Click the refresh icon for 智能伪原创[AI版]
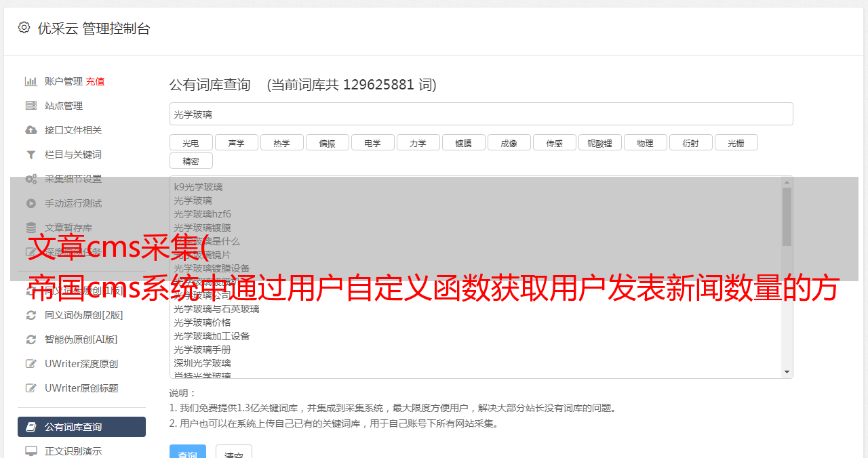Screen dimensions: 868x458 tap(31, 339)
